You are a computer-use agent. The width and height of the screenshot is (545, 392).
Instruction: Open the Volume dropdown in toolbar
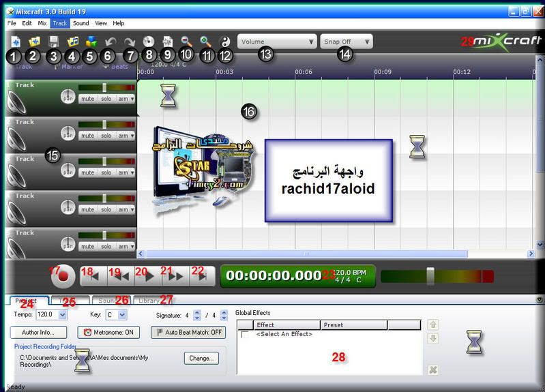click(277, 42)
